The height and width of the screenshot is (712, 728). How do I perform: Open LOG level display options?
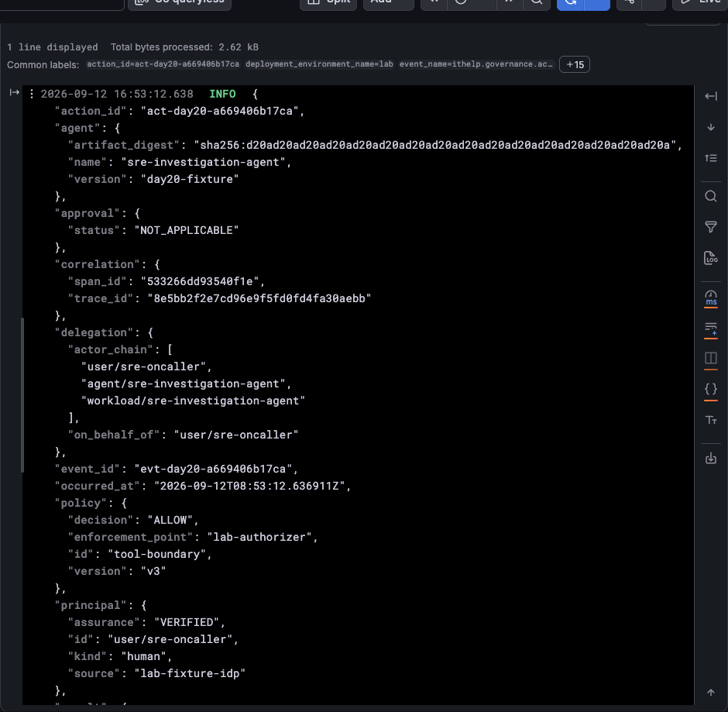click(711, 258)
